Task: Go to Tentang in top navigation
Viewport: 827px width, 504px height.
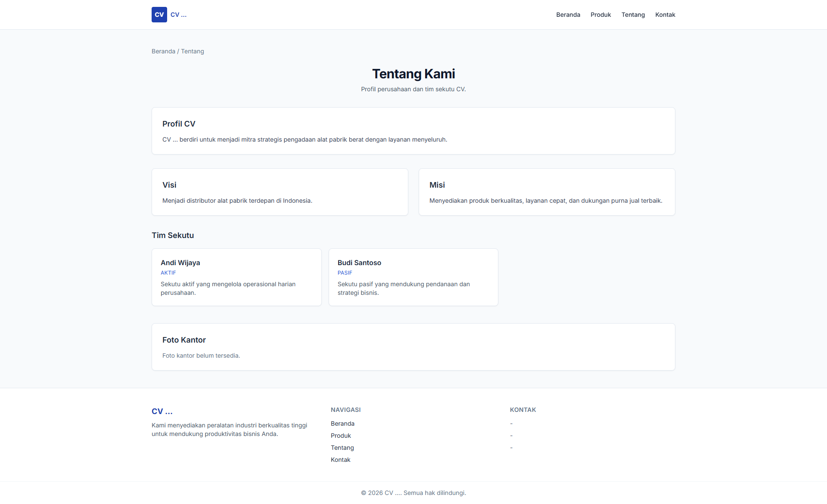Action: tap(633, 15)
